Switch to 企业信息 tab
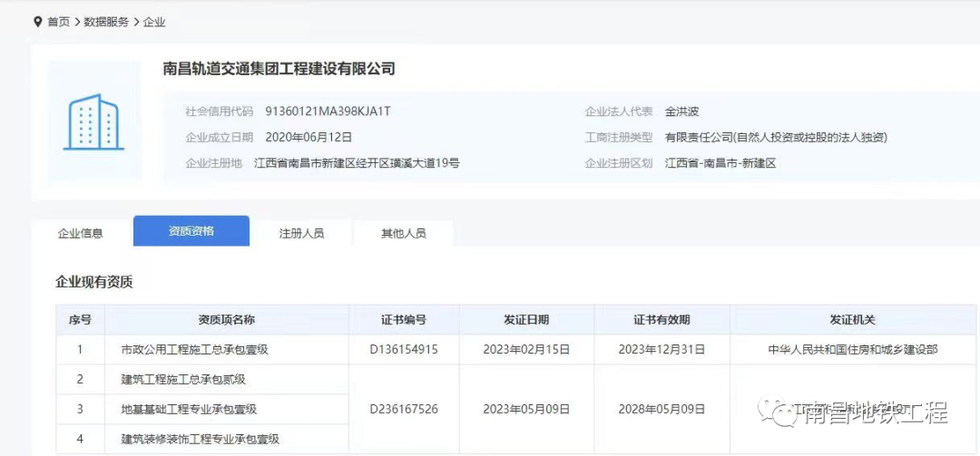Screen dimensions: 980x456 [x=81, y=234]
